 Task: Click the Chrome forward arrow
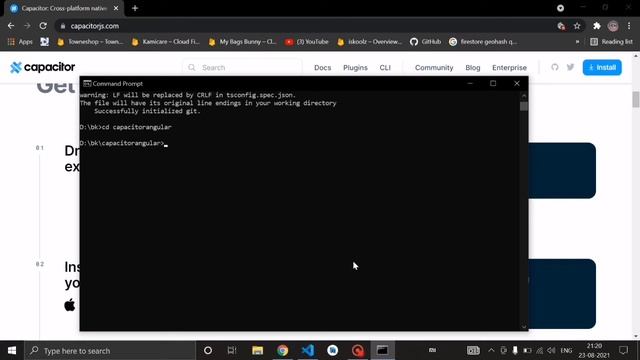(x=27, y=26)
